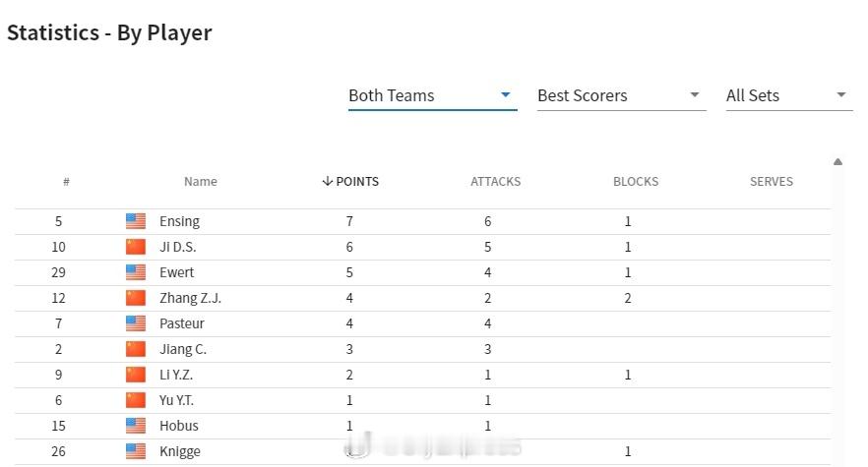Open the Both Teams dropdown
Screen dimensions: 868x467
[432, 95]
